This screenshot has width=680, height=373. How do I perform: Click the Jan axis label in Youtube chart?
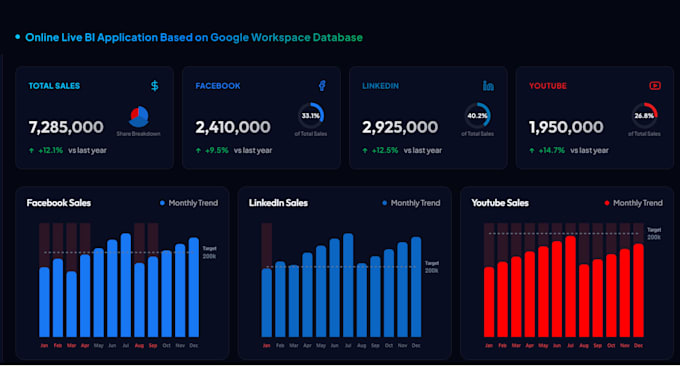489,346
